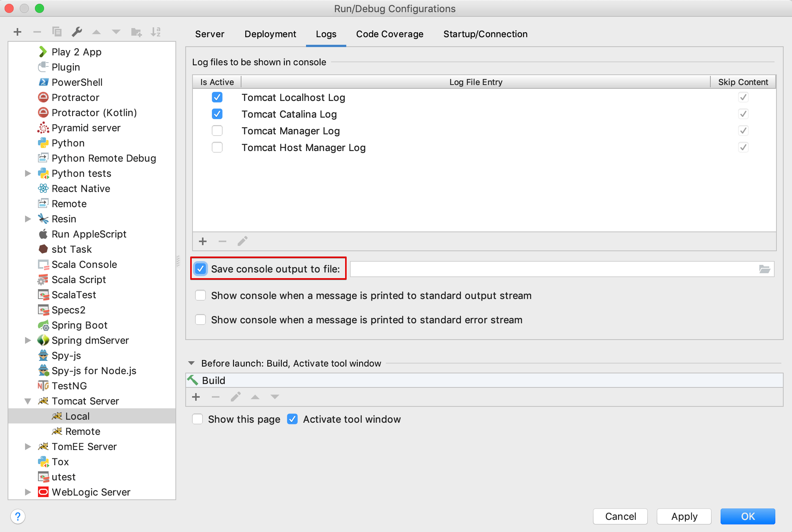Image resolution: width=792 pixels, height=532 pixels.
Task: Create new folder icon in toolbar
Action: [x=136, y=32]
